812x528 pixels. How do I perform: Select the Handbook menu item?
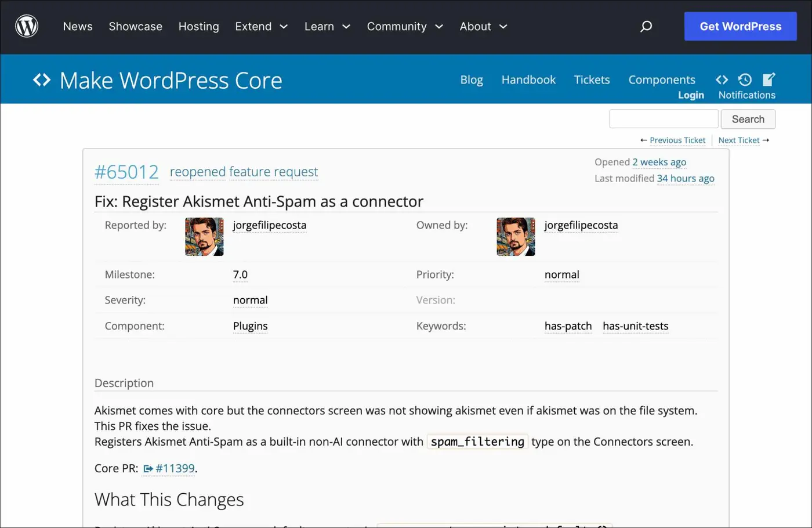(x=528, y=79)
